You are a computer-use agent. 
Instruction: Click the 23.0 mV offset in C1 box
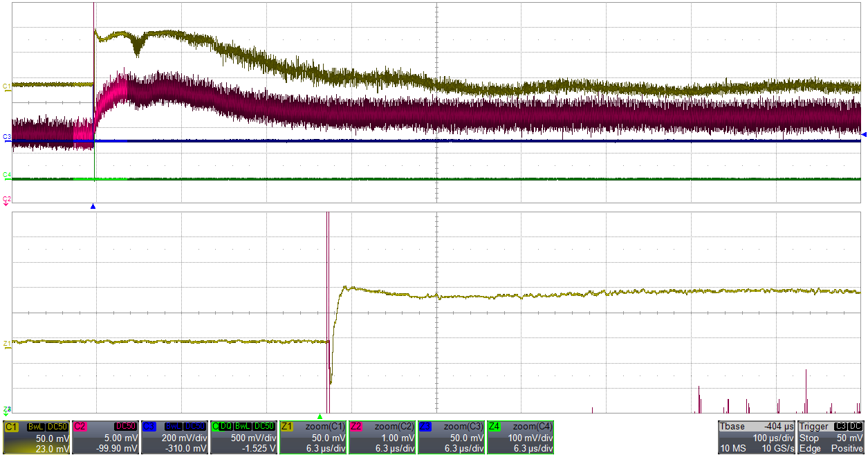coord(52,449)
